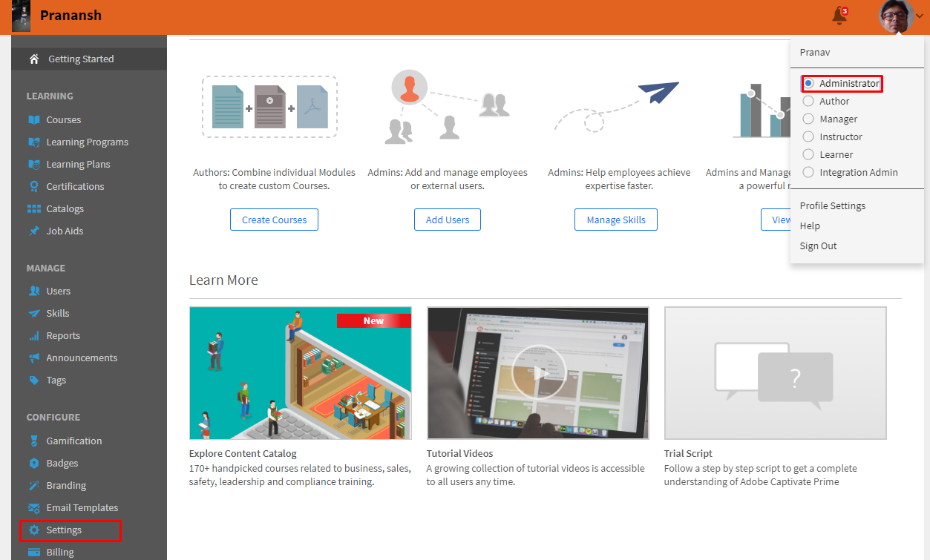The width and height of the screenshot is (930, 560).
Task: Click the Manage Skills button
Action: (x=615, y=220)
